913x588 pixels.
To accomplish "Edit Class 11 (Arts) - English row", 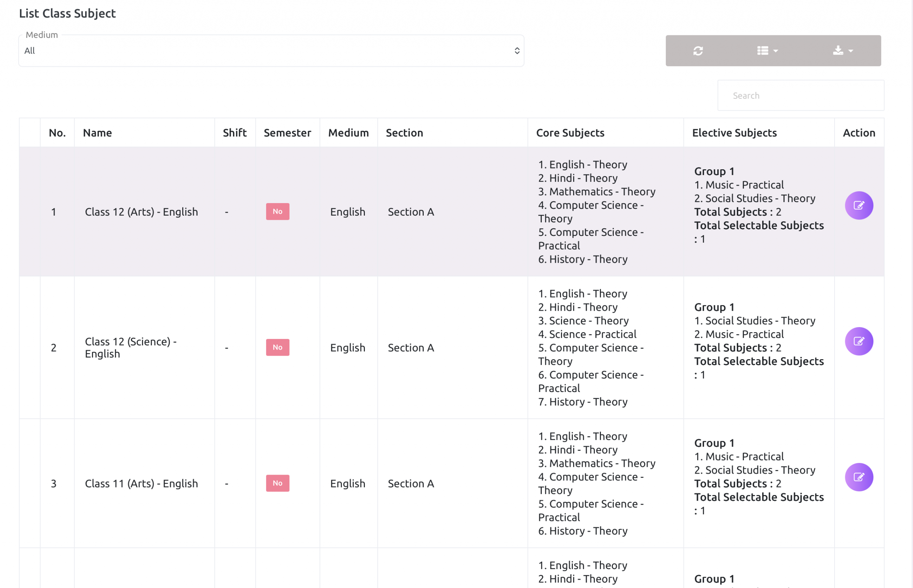I will tap(858, 477).
